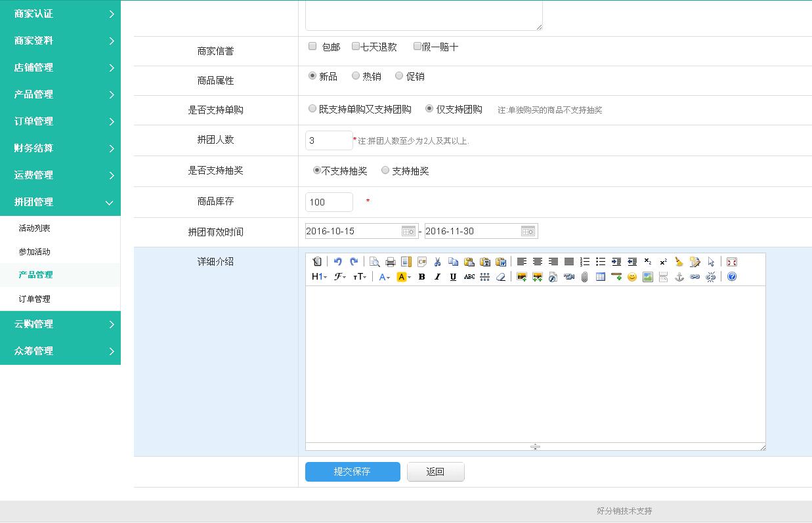Open the H1 heading dropdown
This screenshot has height=523, width=812.
319,277
